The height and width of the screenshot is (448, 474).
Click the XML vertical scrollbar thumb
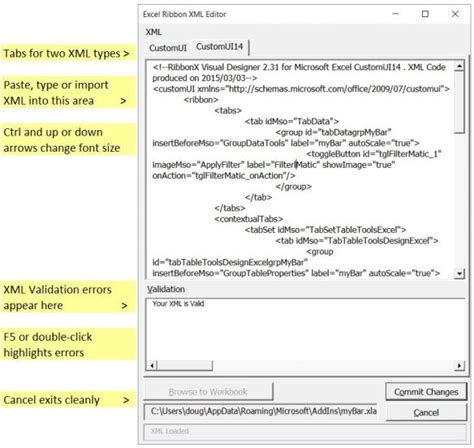pos(459,102)
